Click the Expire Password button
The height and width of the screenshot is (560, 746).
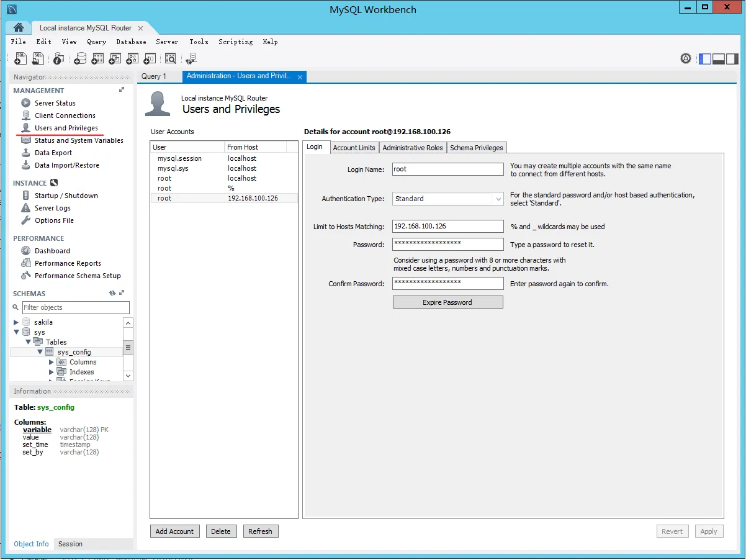point(447,302)
